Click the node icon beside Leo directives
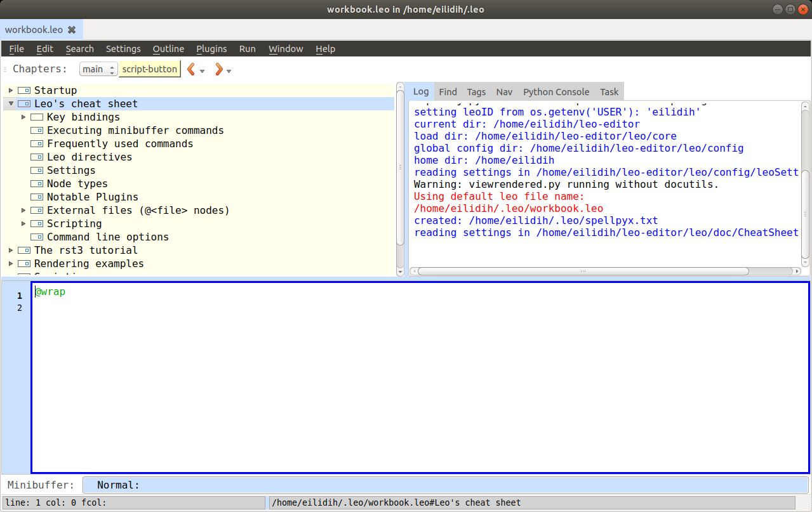 pos(37,157)
